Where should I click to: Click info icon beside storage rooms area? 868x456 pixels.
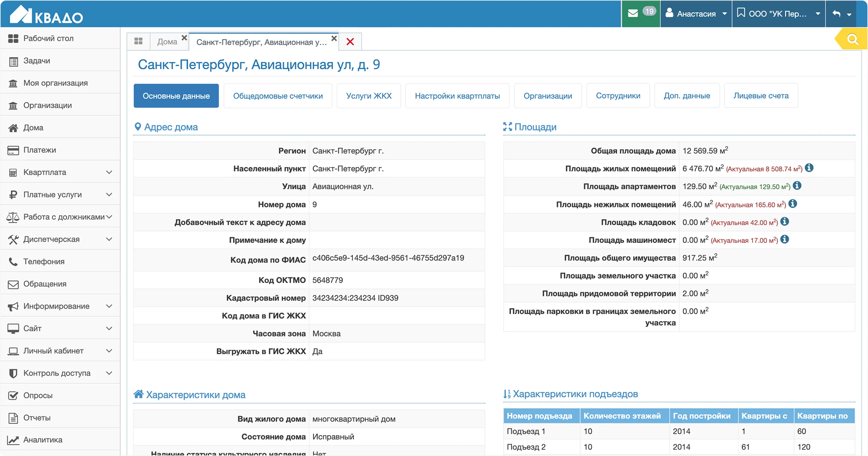pos(785,222)
